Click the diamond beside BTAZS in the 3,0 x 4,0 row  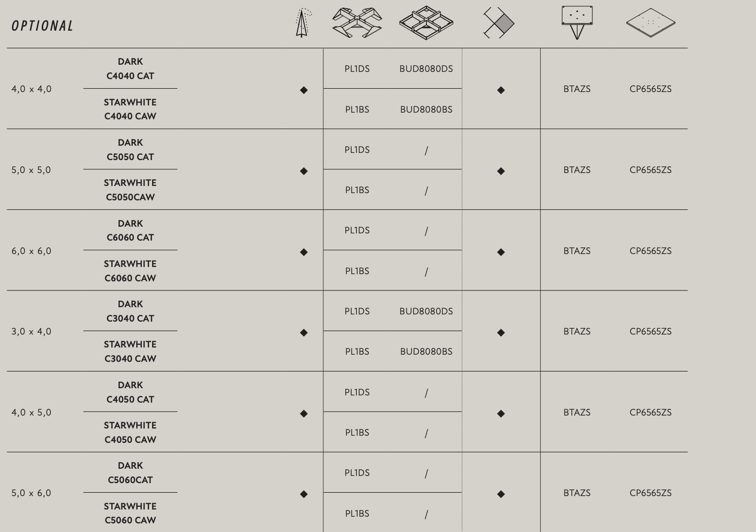[501, 333]
